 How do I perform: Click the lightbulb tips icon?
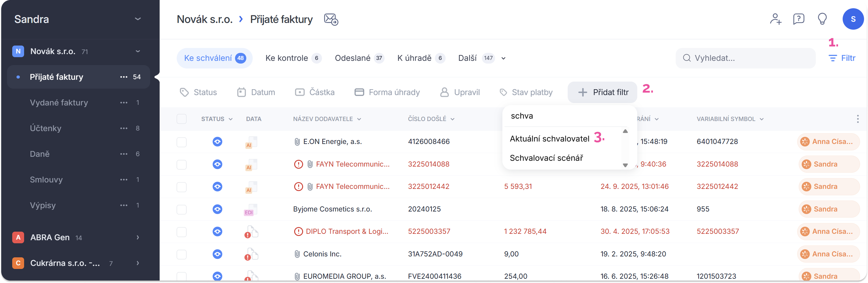[822, 19]
